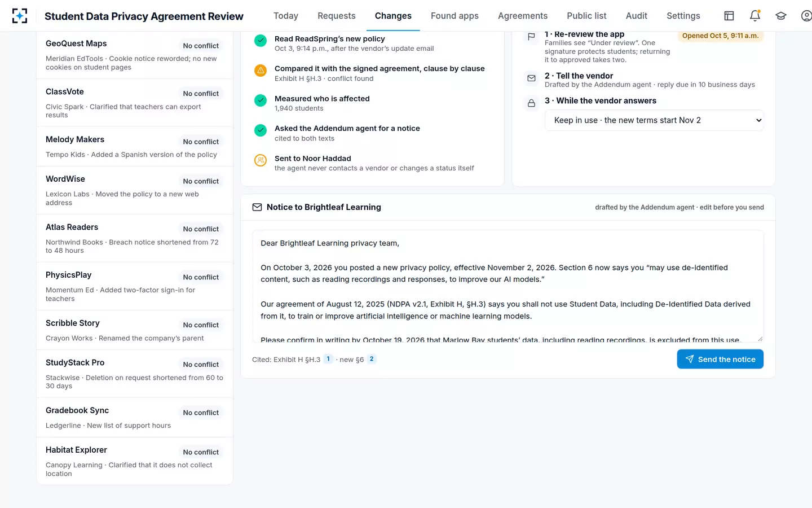This screenshot has height=508, width=812.
Task: Open the PhysicsPlay change item
Action: click(x=135, y=286)
